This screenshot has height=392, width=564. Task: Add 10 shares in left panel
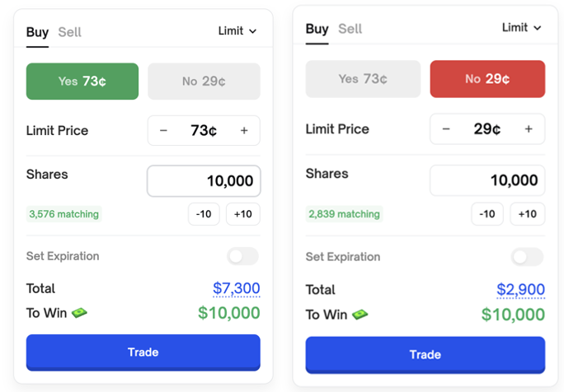(243, 214)
